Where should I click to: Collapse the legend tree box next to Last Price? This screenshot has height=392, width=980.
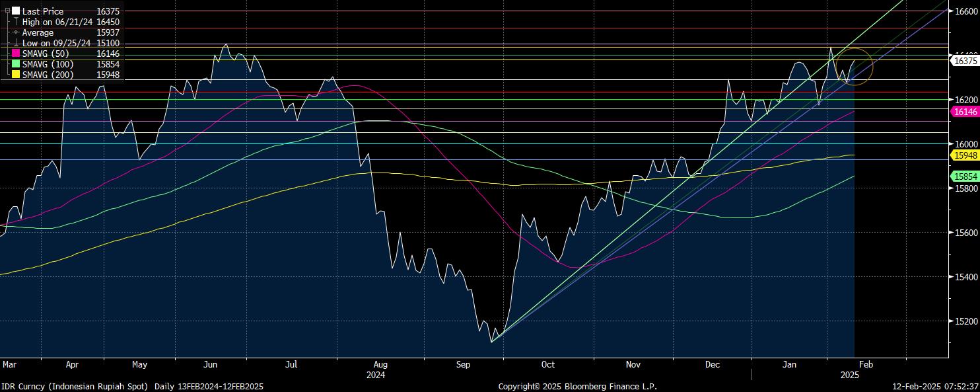(x=7, y=11)
